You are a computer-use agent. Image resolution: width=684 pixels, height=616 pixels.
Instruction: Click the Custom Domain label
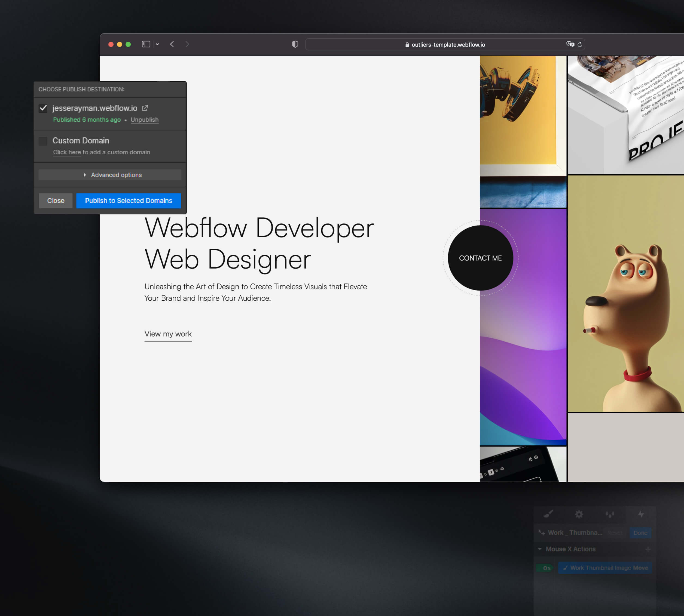tap(81, 140)
